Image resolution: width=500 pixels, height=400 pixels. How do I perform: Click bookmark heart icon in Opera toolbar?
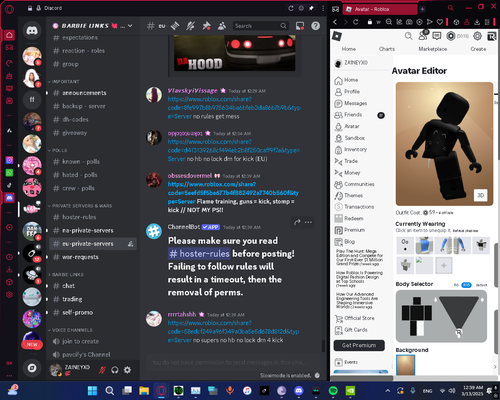coord(440,22)
